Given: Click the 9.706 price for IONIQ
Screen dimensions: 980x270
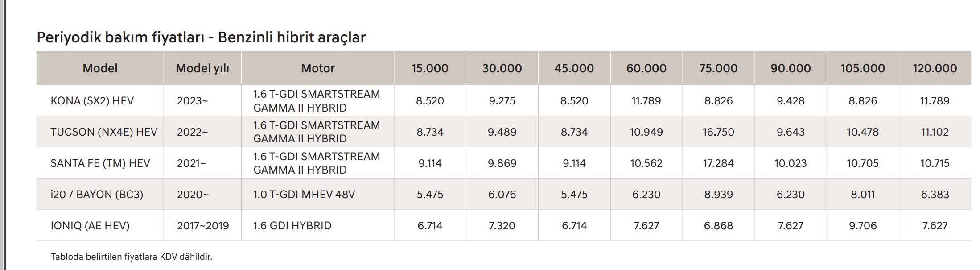Looking at the screenshot, I should pos(863,226).
